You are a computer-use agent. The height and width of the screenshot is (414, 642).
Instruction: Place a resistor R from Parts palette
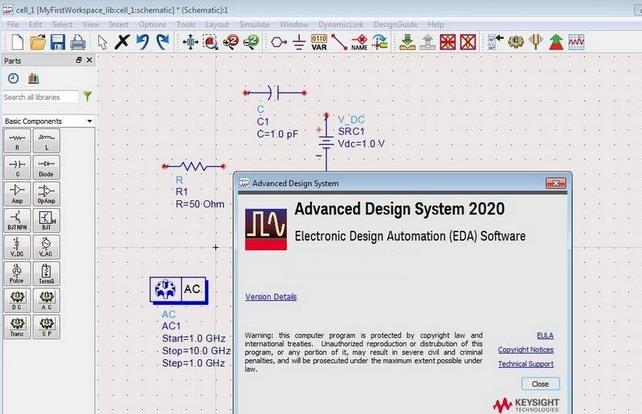(17, 141)
